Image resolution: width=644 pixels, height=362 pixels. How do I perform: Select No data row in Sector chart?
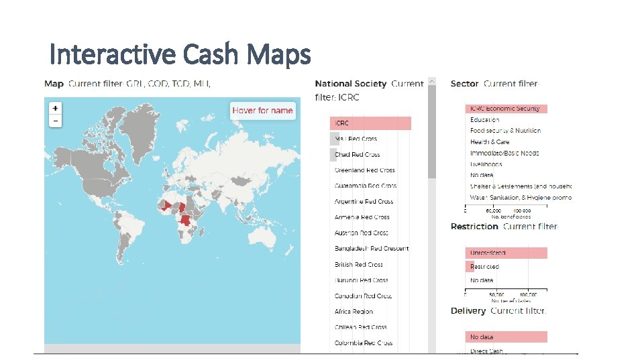click(x=482, y=175)
